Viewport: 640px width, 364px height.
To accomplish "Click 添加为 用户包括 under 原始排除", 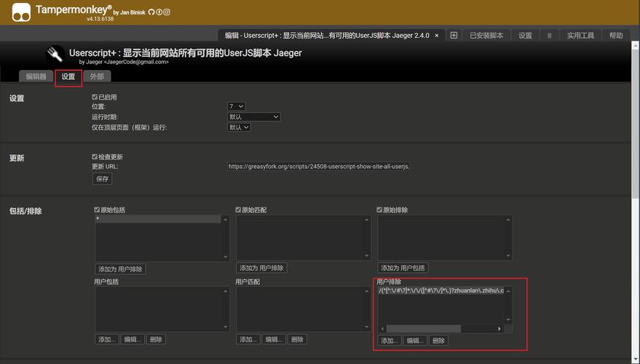I will click(x=403, y=268).
